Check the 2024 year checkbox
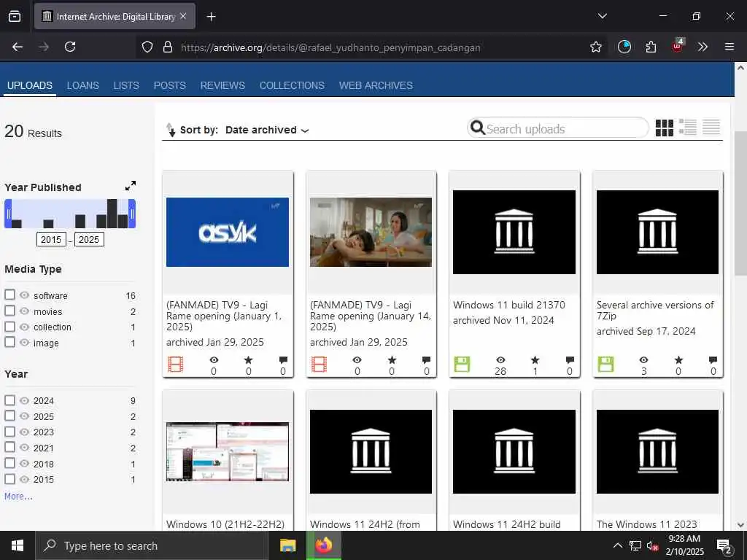Screen dimensions: 747x560 9,400
